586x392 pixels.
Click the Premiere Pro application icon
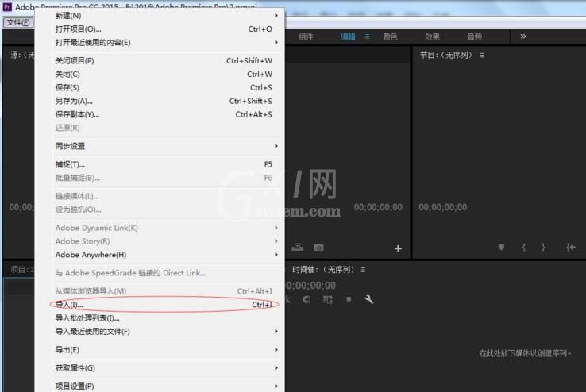(7, 6)
